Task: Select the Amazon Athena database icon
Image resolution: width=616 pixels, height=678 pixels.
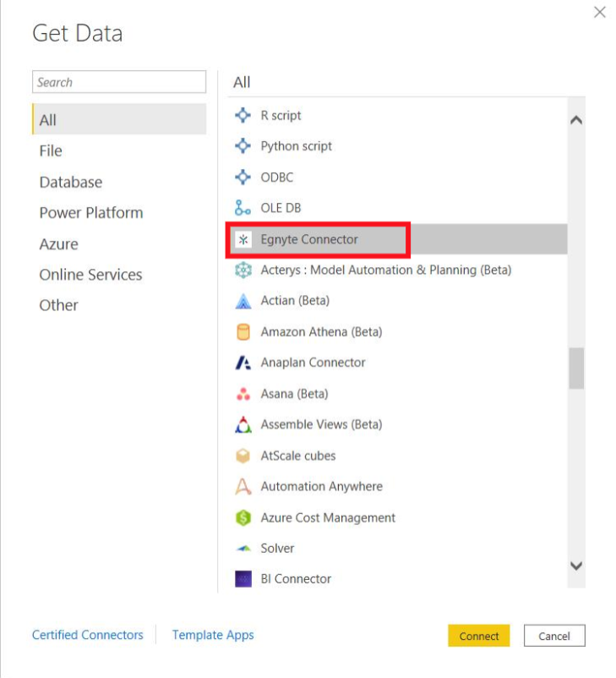Action: [243, 332]
